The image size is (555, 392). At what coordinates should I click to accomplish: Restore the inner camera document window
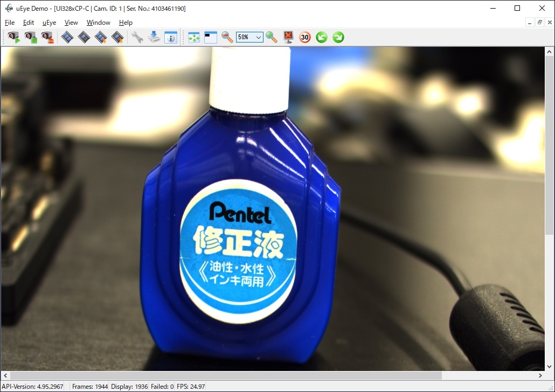click(x=540, y=23)
